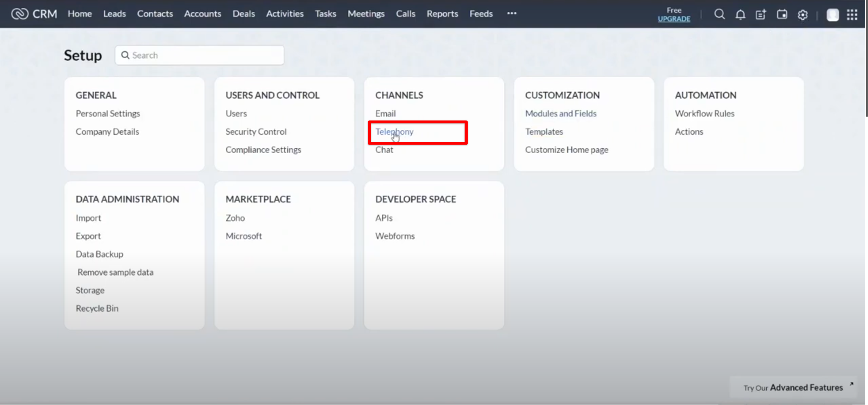Focus the Setup search field
Viewport: 868px width, 405px height.
click(199, 55)
